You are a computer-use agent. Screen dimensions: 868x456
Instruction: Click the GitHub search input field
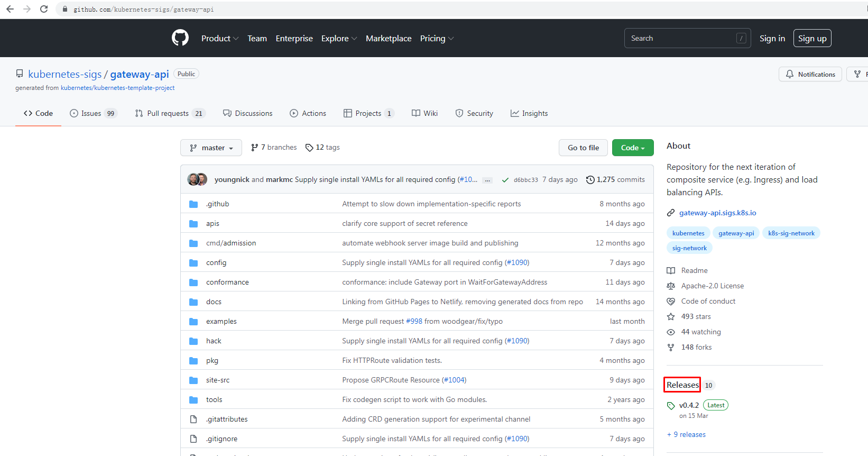[682, 39]
